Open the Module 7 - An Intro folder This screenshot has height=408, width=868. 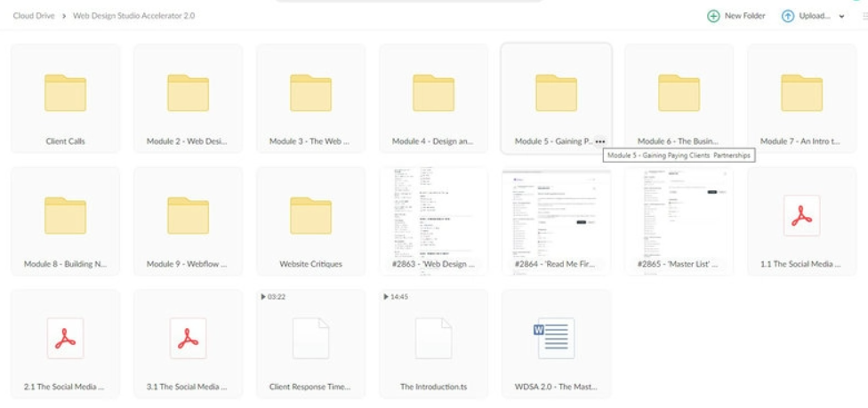801,98
